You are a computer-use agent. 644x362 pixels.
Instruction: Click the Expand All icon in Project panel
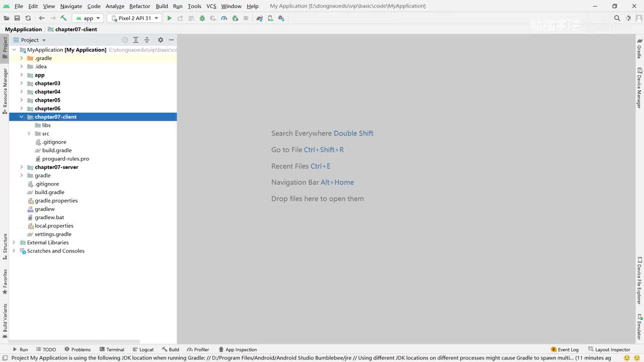coord(136,40)
